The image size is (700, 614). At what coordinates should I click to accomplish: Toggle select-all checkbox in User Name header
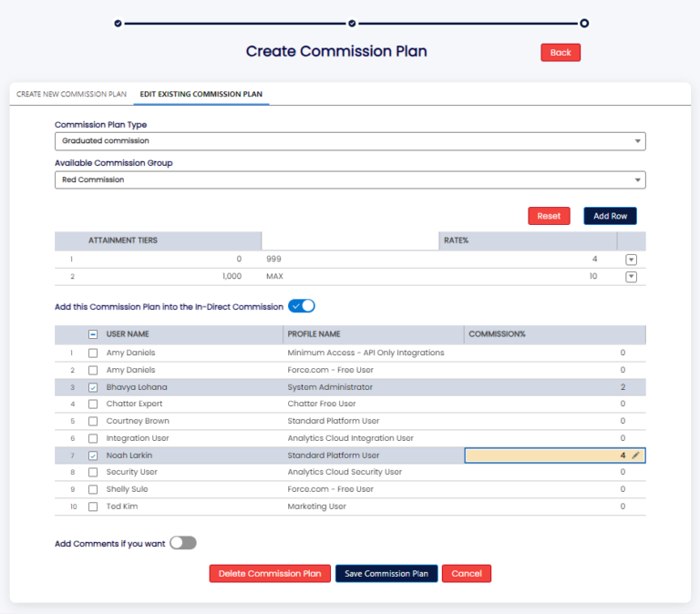(93, 334)
